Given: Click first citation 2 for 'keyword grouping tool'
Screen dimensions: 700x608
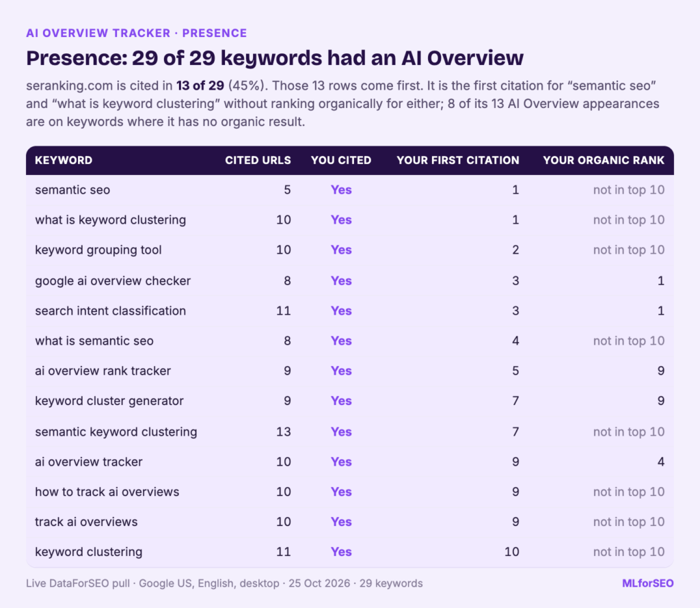Looking at the screenshot, I should (515, 250).
